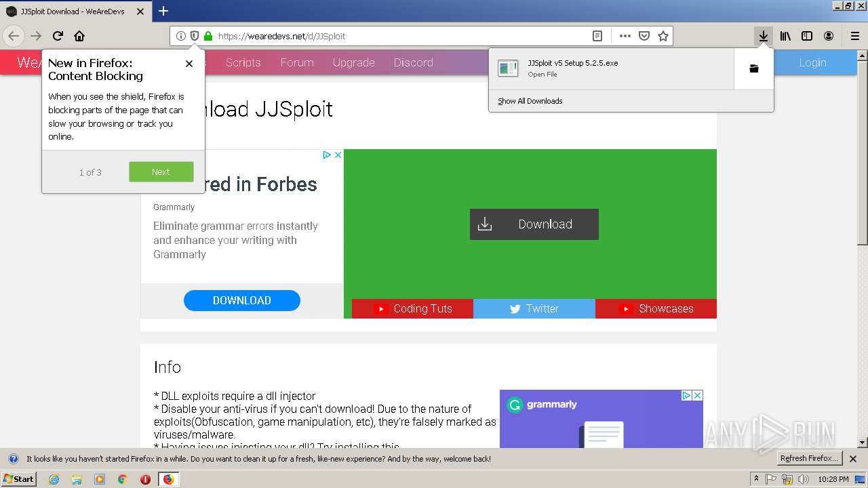Open the Twitter link
The image size is (868, 488).
[x=534, y=308]
